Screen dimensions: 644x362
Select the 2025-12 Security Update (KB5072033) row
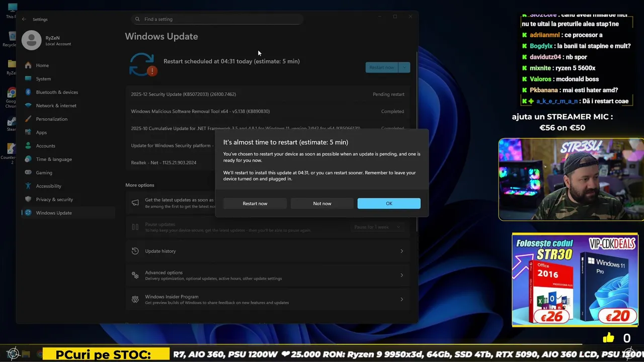(268, 94)
